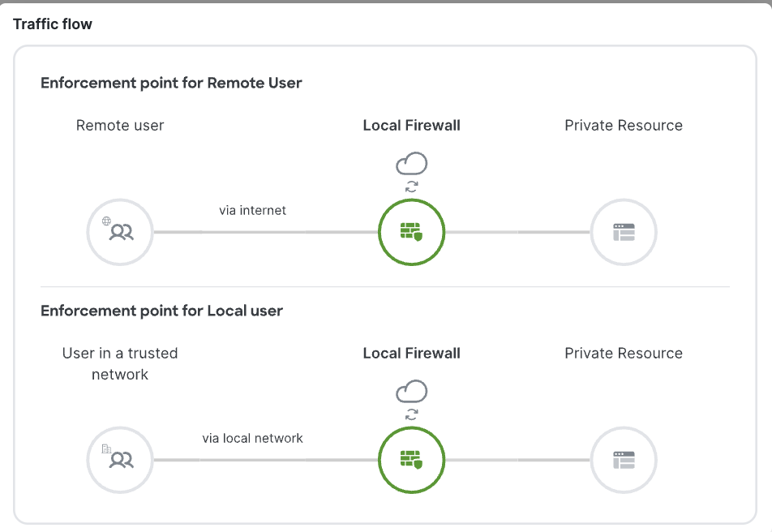Click "Local Firewall" label in Local user section
The height and width of the screenshot is (532, 772).
[412, 354]
